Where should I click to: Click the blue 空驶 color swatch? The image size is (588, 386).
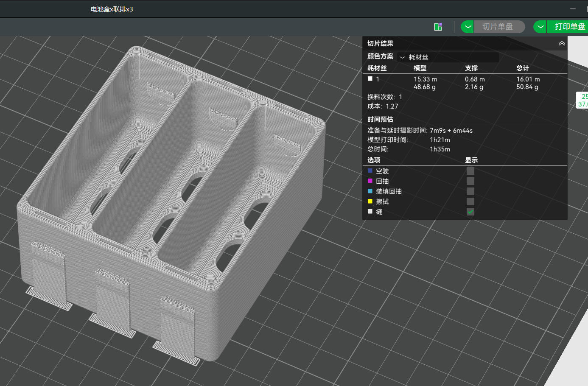pyautogui.click(x=370, y=171)
